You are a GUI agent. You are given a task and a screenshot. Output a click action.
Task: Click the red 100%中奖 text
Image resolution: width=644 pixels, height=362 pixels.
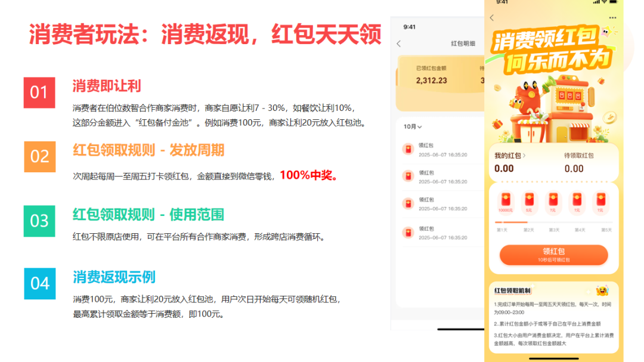pyautogui.click(x=309, y=175)
